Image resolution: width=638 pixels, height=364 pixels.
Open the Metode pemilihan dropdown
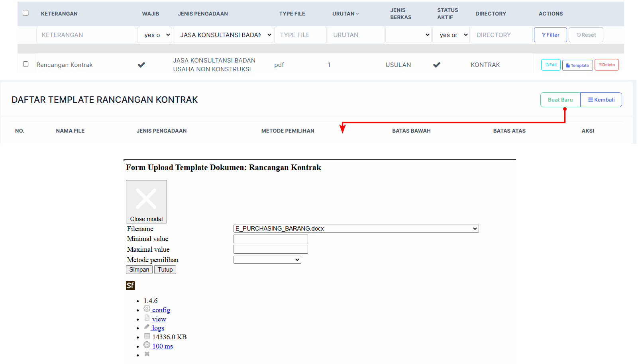pyautogui.click(x=267, y=260)
